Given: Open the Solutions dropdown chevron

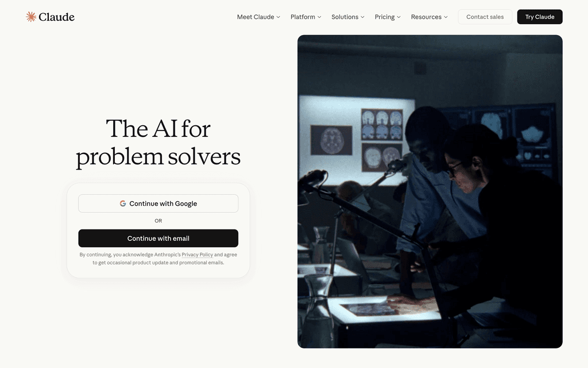Looking at the screenshot, I should pos(363,17).
